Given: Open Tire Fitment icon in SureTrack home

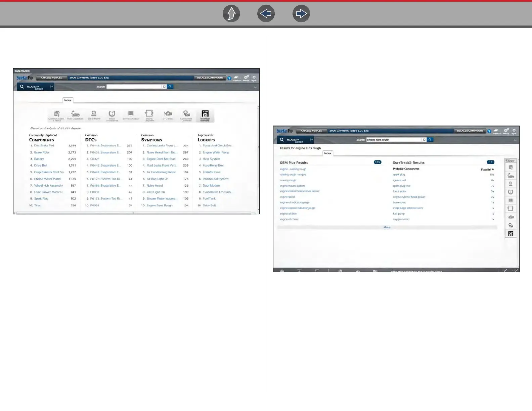Looking at the screenshot, I should pyautogui.click(x=94, y=116).
